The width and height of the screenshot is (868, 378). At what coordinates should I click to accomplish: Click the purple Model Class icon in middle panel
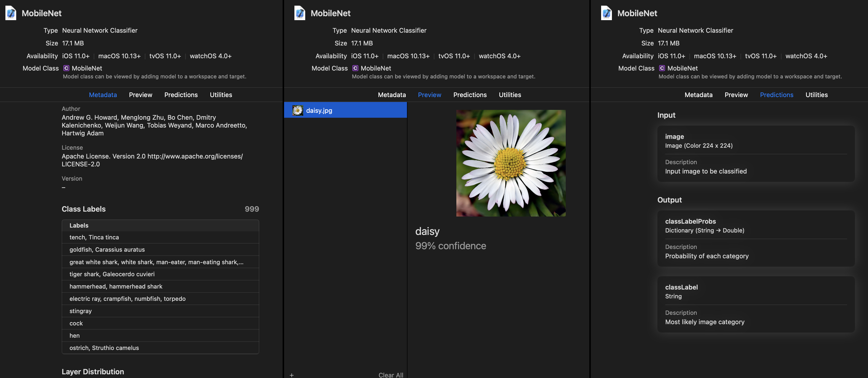[x=355, y=68]
